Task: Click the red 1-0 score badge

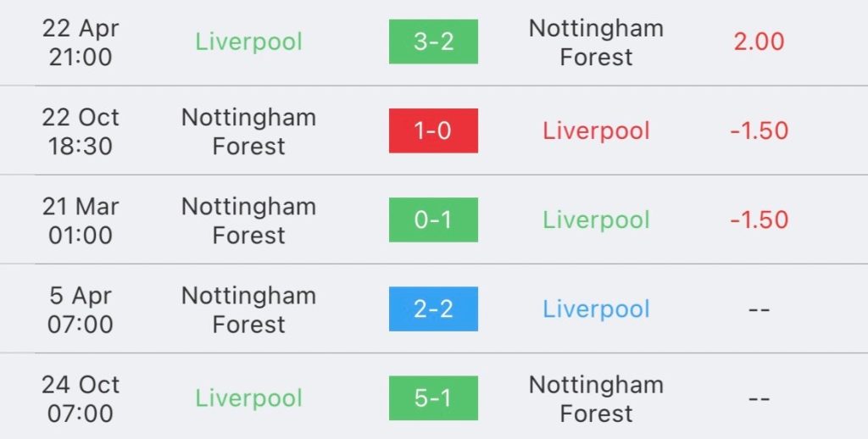Action: [x=433, y=131]
